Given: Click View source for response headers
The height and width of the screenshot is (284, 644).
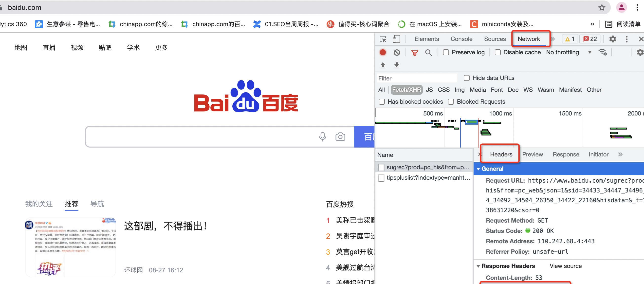Looking at the screenshot, I should (565, 266).
